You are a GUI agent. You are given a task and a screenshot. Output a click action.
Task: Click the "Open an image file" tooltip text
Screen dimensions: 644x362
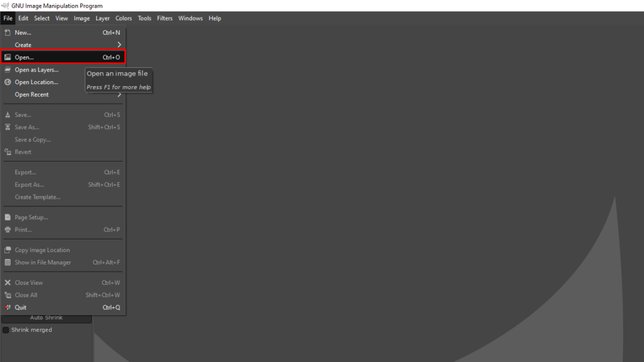click(x=117, y=74)
